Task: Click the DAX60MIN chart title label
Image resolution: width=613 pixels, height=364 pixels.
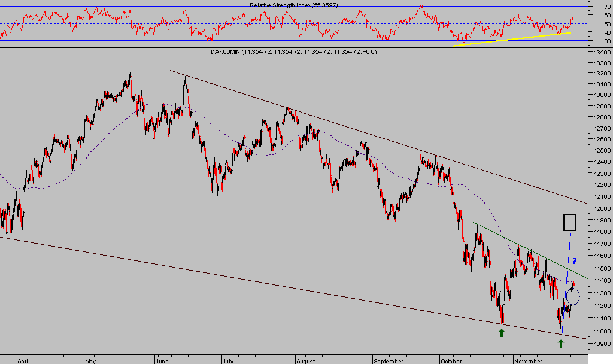Action: 293,52
